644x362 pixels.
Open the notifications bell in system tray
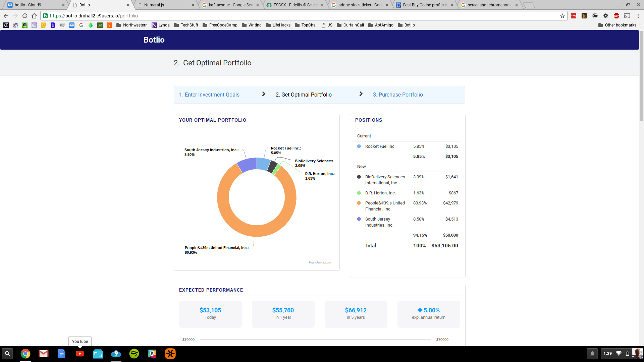(x=592, y=354)
